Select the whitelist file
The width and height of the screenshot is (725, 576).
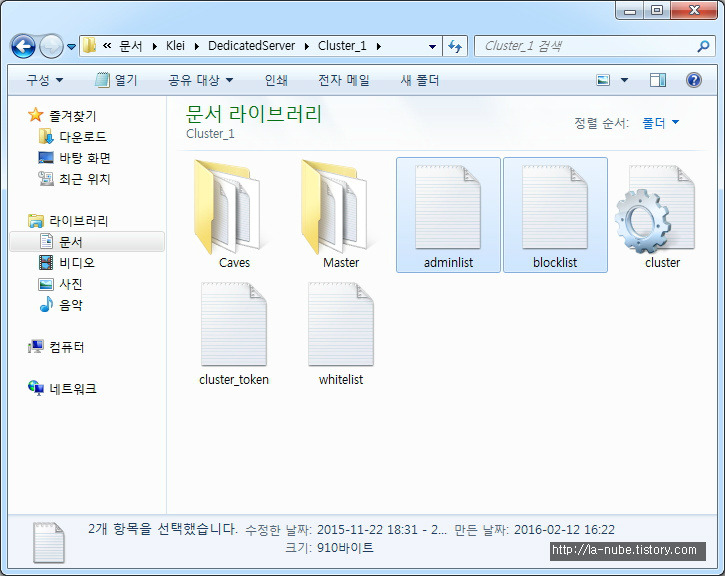[x=341, y=334]
